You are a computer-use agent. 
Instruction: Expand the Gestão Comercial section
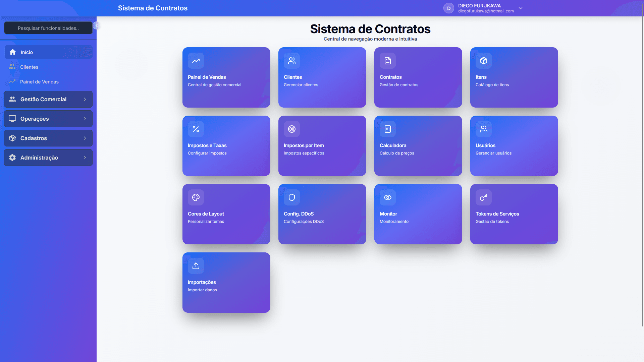coord(48,99)
